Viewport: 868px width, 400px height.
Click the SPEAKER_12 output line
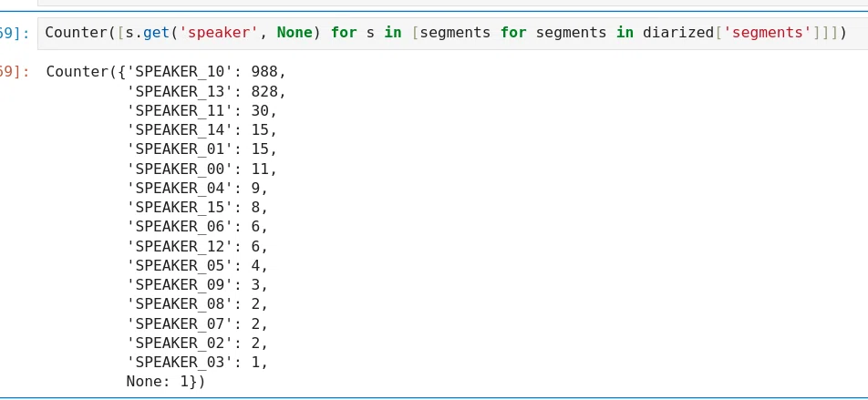pyautogui.click(x=197, y=246)
